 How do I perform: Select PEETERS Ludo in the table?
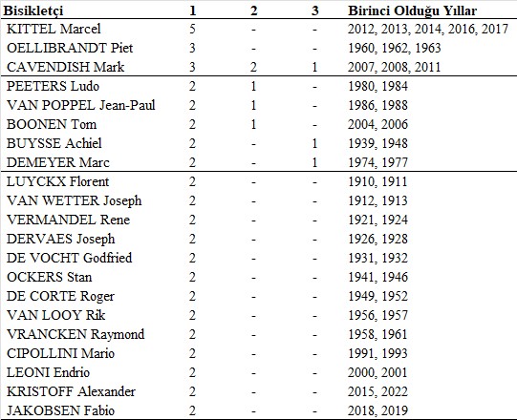[x=53, y=86]
